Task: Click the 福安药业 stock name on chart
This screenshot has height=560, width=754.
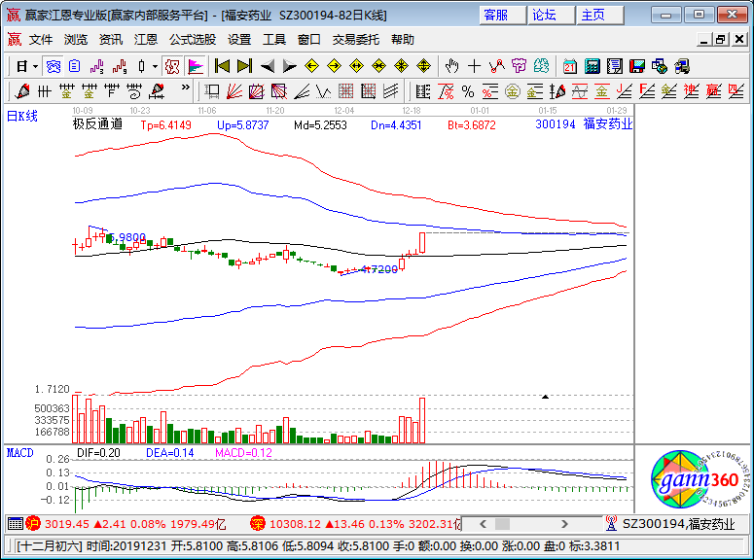Action: tap(608, 124)
